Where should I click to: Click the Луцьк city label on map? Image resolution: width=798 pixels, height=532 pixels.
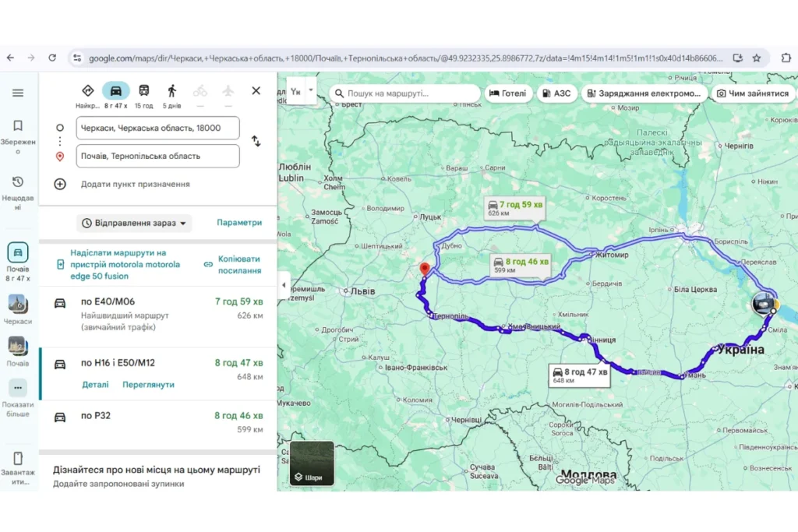click(x=430, y=217)
